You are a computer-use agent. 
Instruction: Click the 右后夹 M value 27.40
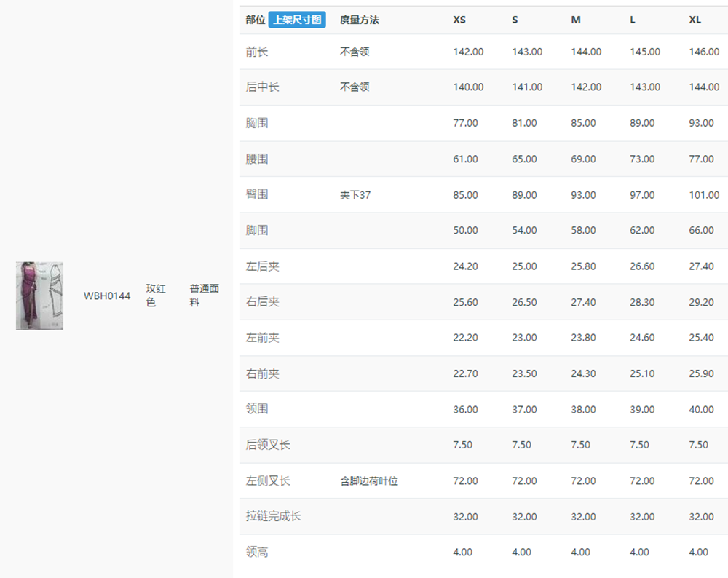[x=583, y=302]
